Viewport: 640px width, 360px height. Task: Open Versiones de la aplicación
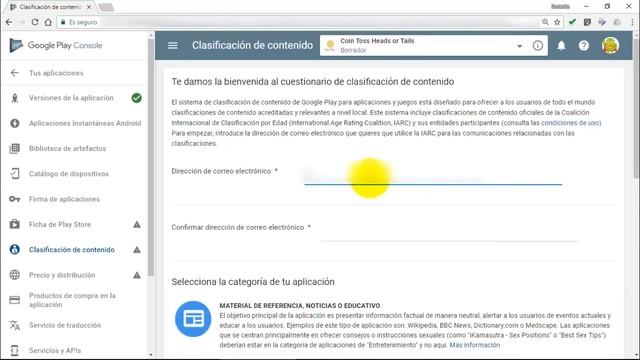click(x=71, y=98)
